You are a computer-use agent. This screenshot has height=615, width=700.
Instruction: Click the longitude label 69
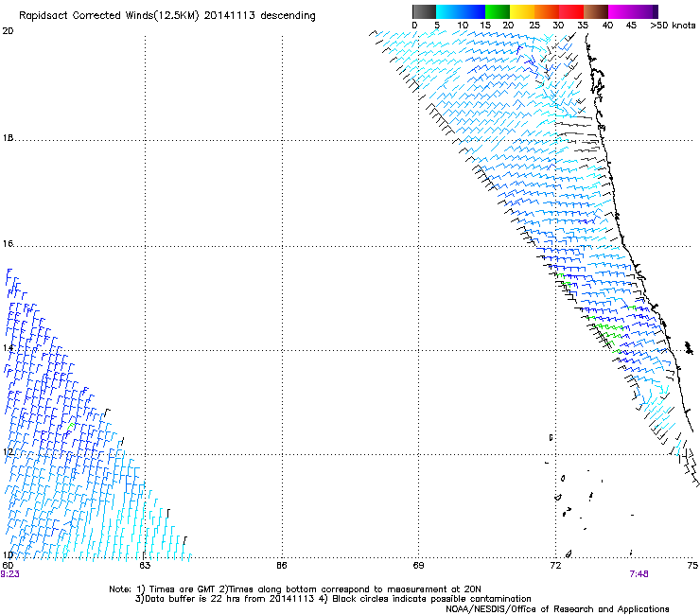418,566
